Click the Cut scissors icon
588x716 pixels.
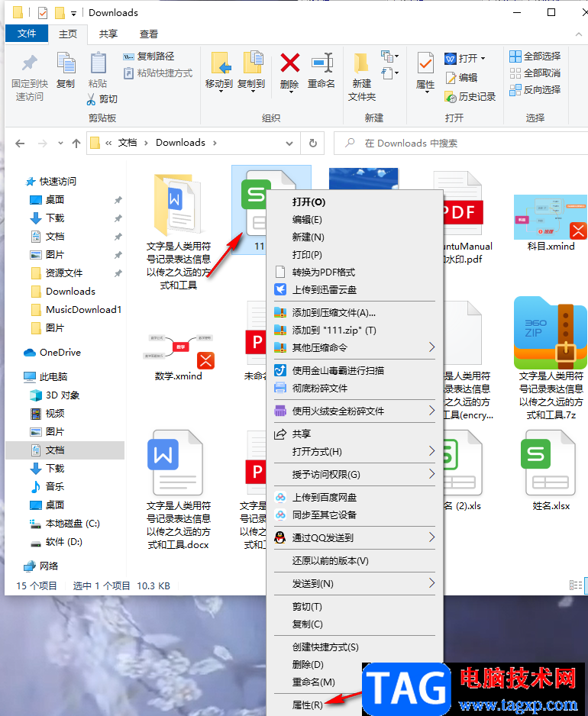[x=91, y=99]
